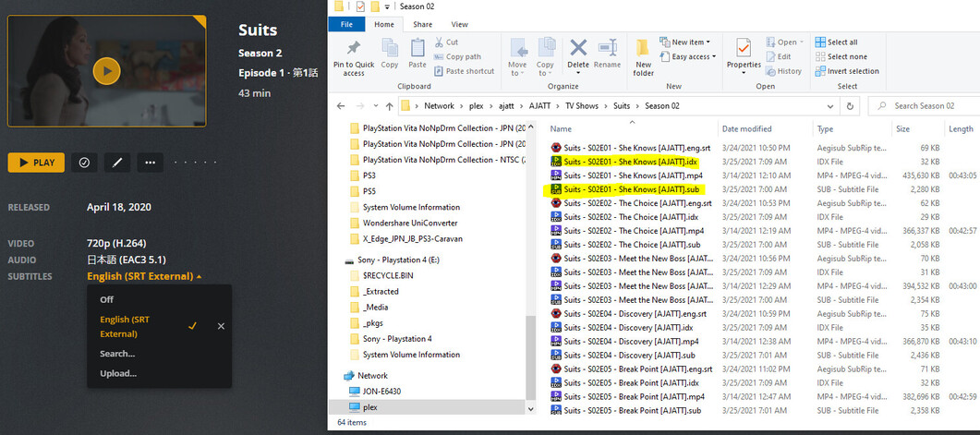Mark episode as watched checkmark icon
This screenshot has height=435, width=980.
84,163
